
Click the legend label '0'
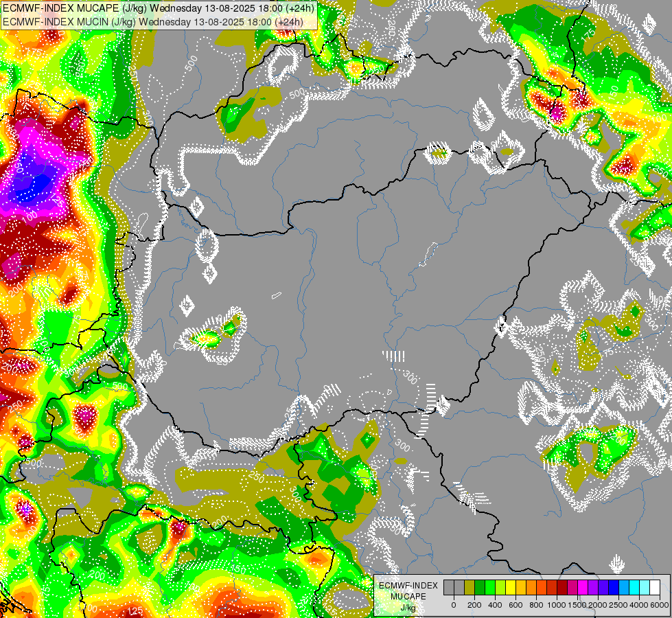tap(454, 605)
